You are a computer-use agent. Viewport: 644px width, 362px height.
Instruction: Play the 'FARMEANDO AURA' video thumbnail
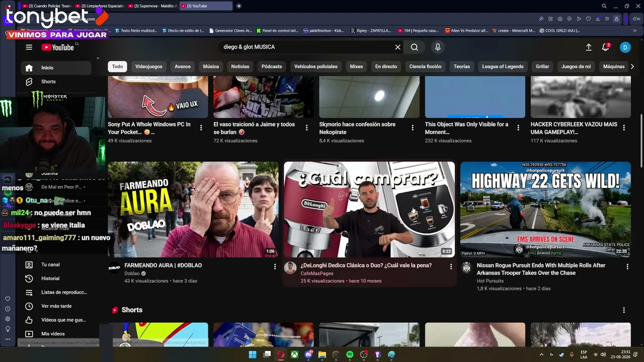click(193, 209)
